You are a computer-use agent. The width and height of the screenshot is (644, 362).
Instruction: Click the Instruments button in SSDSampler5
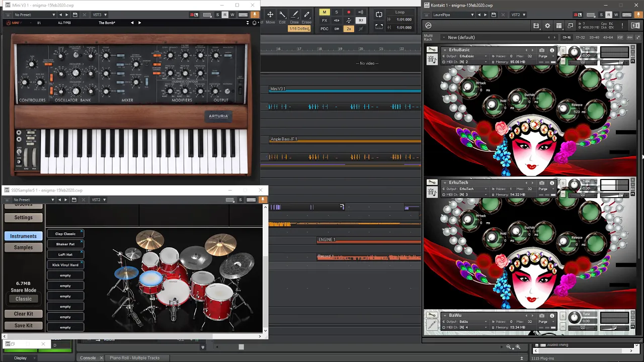[23, 236]
